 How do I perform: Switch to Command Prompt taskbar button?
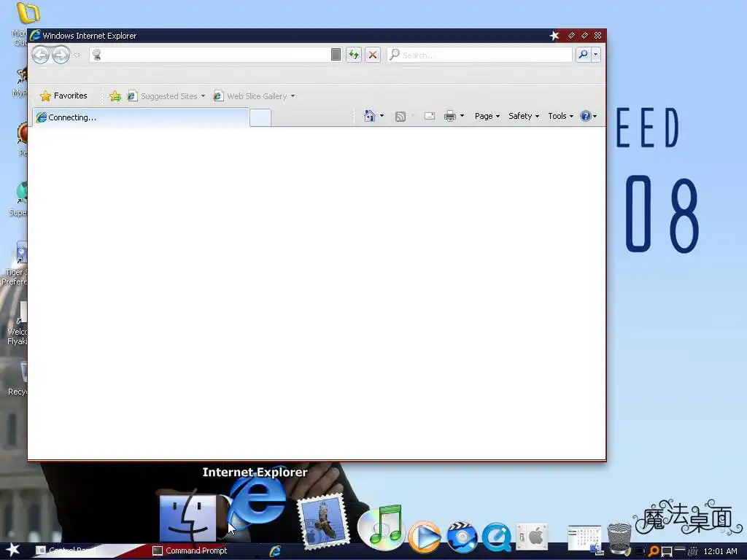(190, 551)
